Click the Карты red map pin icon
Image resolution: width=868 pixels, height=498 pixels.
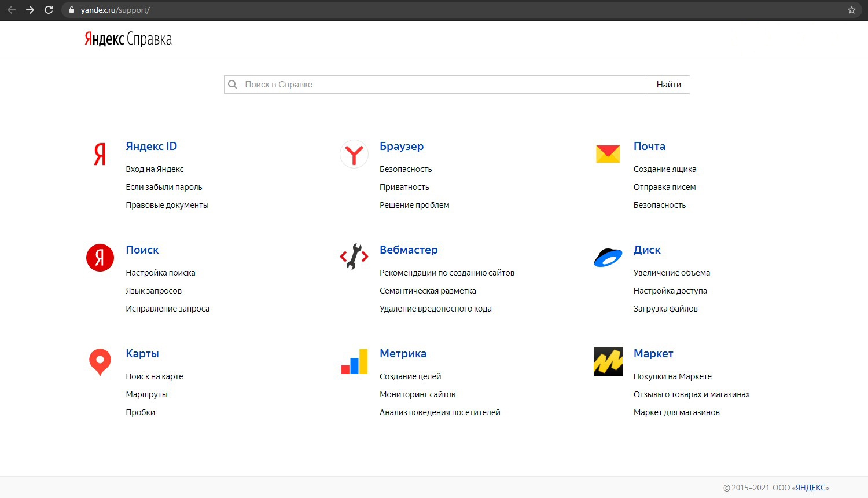click(x=100, y=361)
